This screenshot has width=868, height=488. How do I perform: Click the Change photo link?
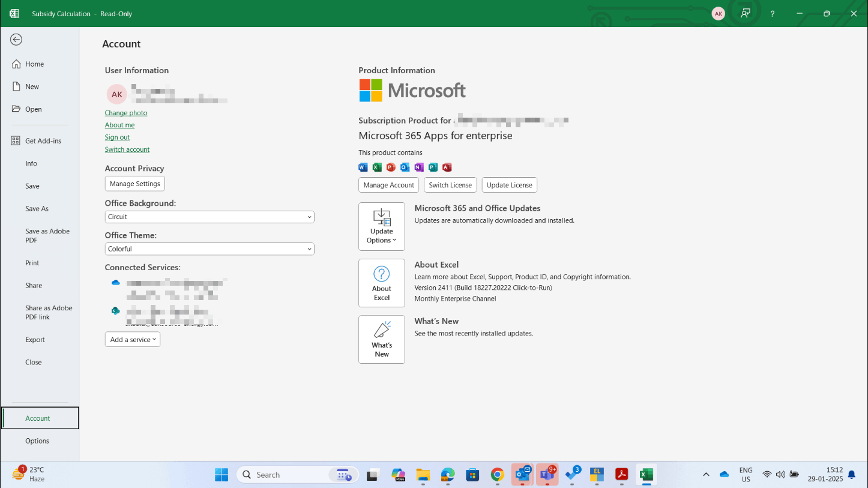[x=126, y=113]
